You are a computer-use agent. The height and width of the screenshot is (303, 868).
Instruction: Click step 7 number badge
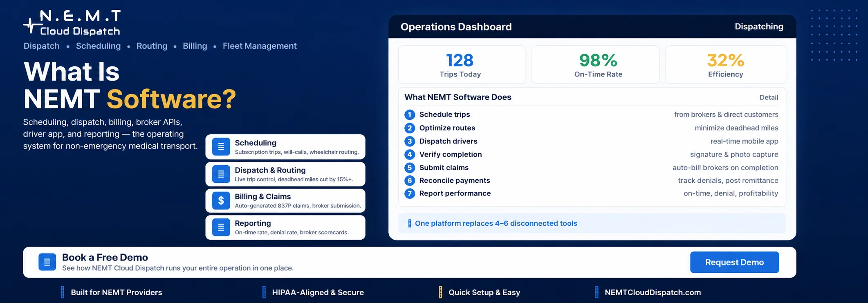410,193
